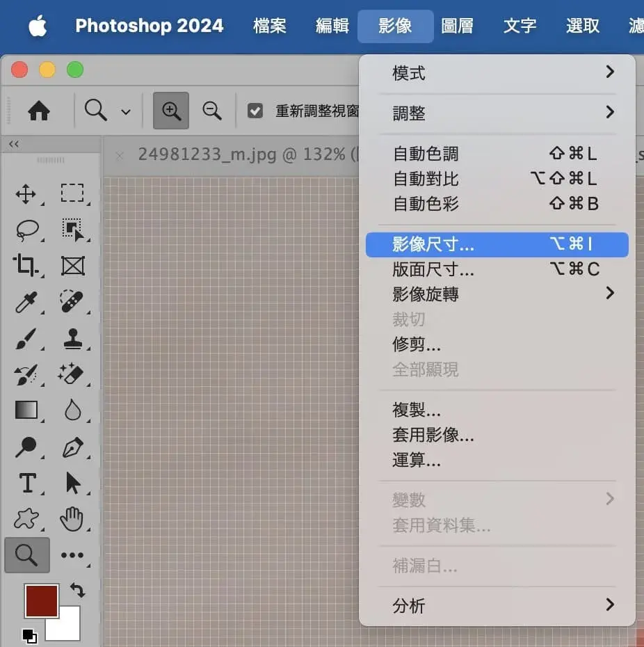Select the Eyedropper tool

coord(26,302)
